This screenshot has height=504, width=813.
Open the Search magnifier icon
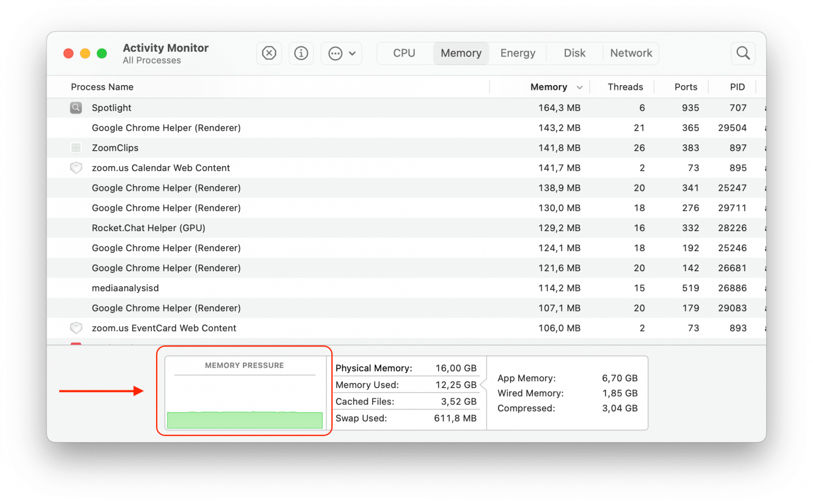coord(743,53)
